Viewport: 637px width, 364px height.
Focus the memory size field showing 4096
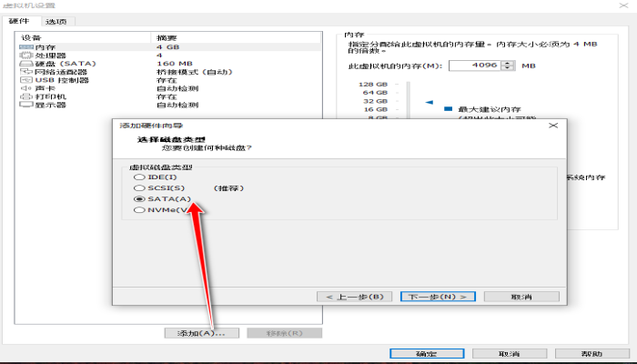tap(475, 66)
